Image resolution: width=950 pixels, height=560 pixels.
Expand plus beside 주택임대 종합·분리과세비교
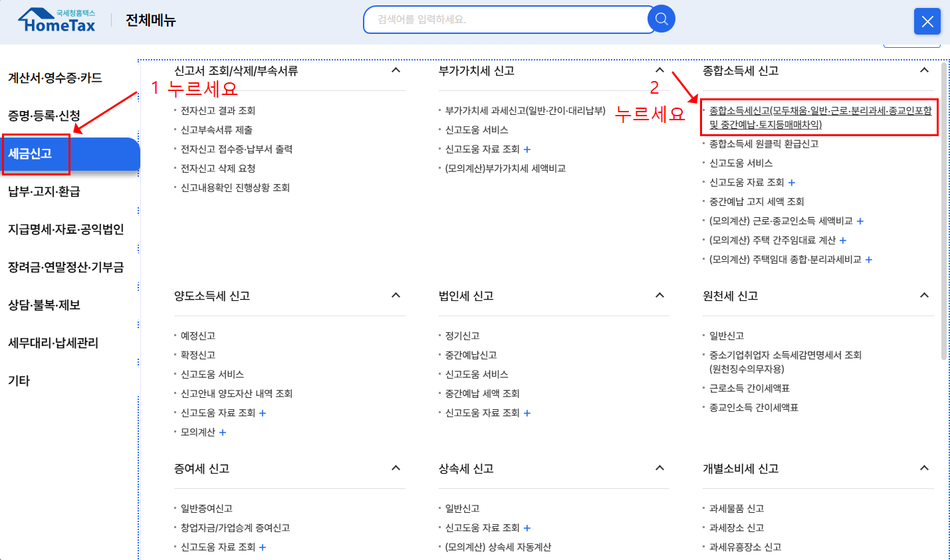pyautogui.click(x=869, y=260)
